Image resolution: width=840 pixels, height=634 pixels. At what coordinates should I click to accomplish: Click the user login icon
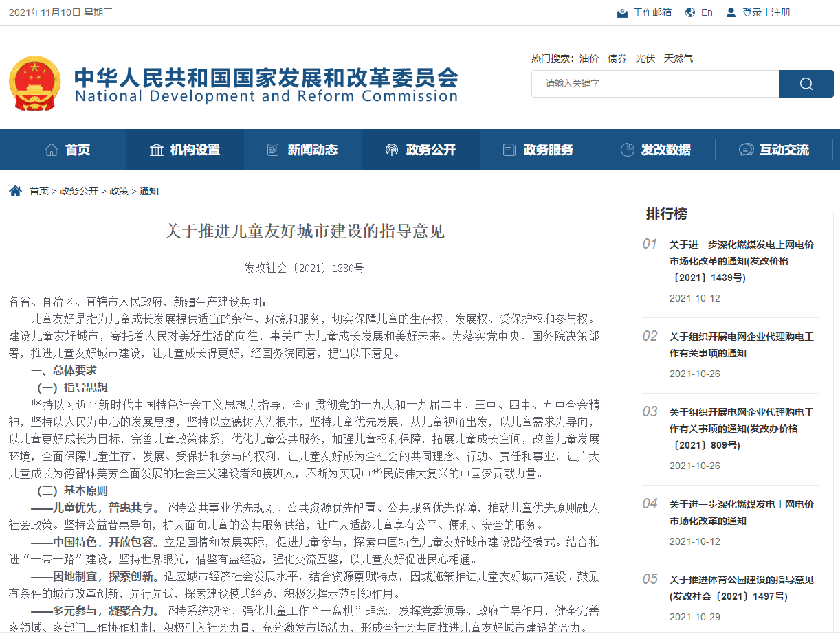point(731,12)
